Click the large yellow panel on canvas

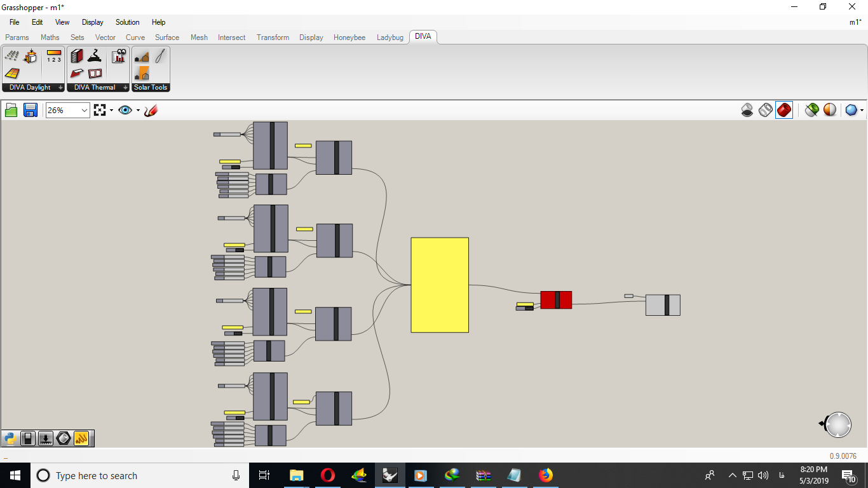coord(440,285)
